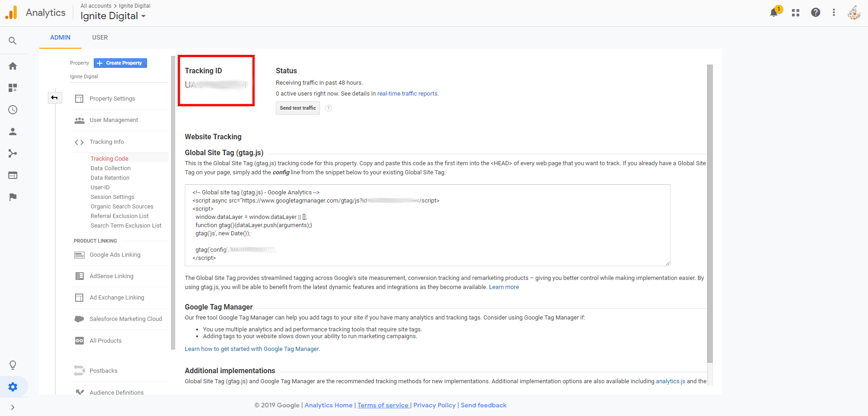Collapse the Tracking Info section
Screen dimensions: 868x416
point(107,142)
